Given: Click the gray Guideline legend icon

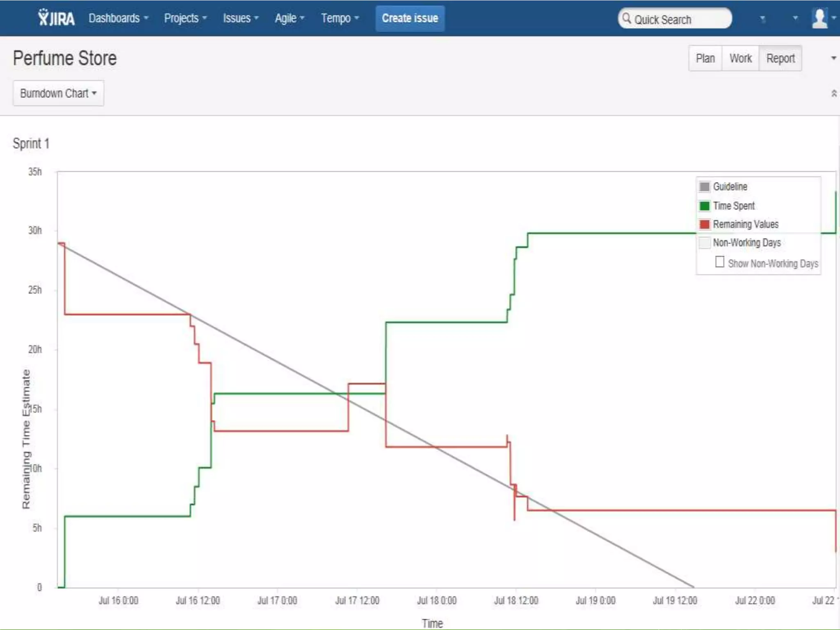Looking at the screenshot, I should click(x=704, y=187).
